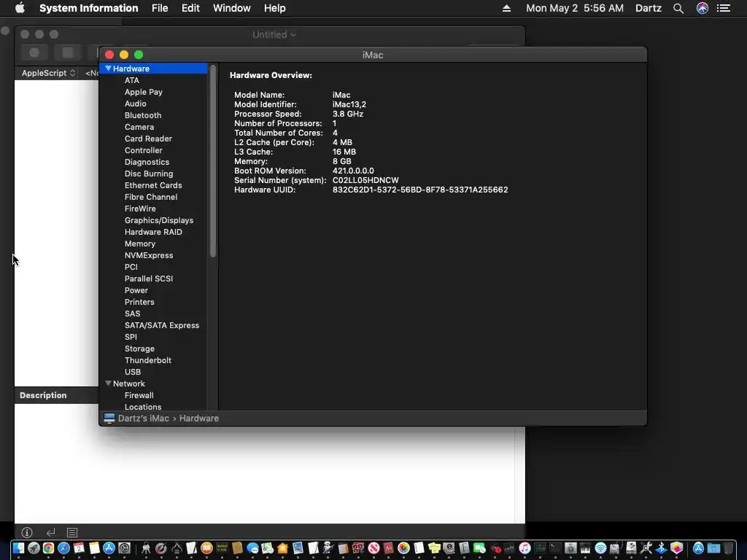The height and width of the screenshot is (560, 747).
Task: Open iTunes music note icon
Action: point(525,548)
